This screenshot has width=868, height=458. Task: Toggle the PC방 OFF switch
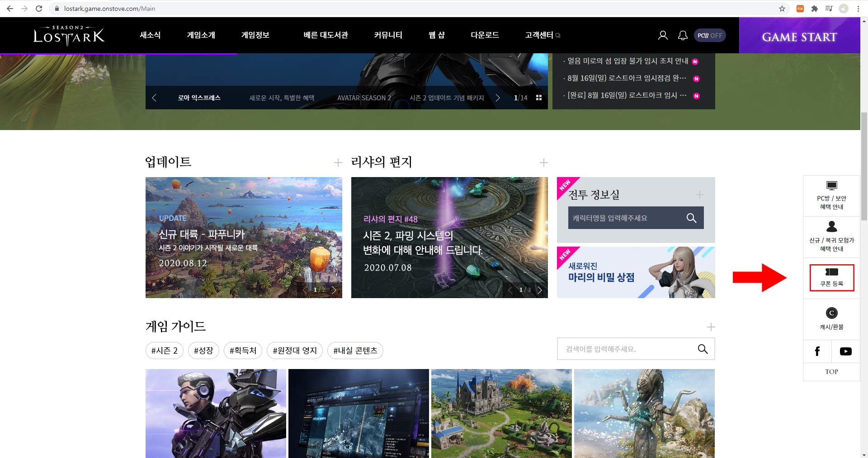[x=710, y=35]
